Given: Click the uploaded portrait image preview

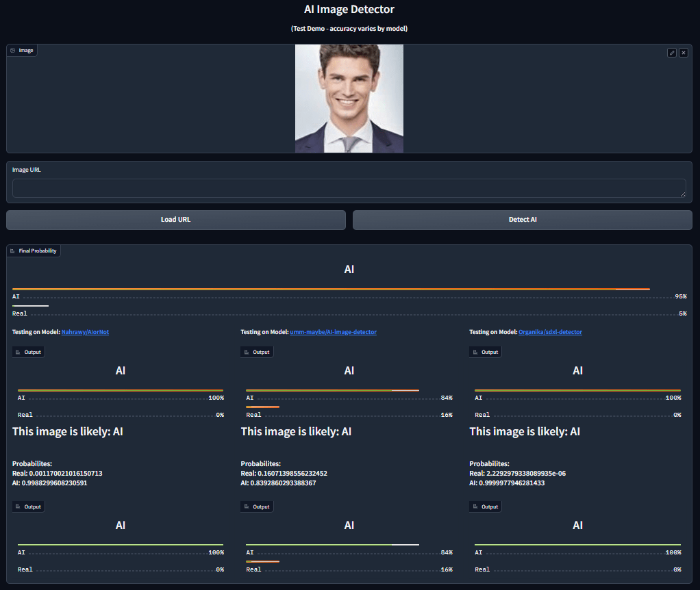Looking at the screenshot, I should [x=349, y=99].
